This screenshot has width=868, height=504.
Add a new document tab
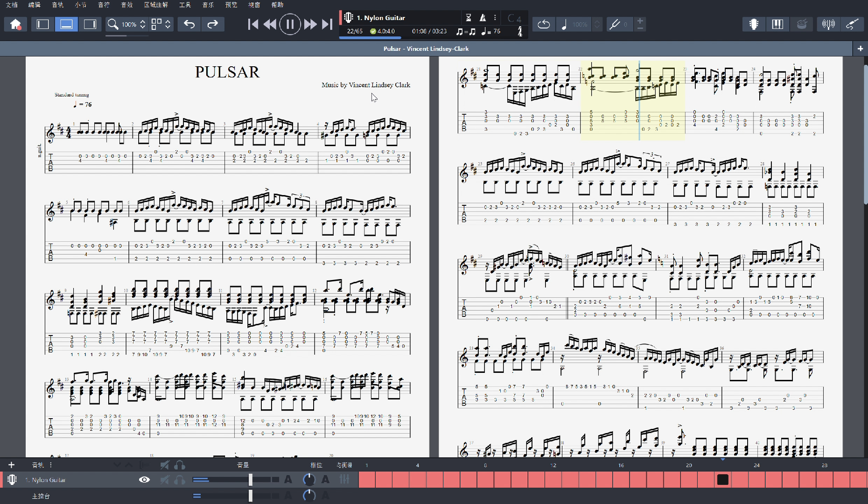pyautogui.click(x=860, y=49)
